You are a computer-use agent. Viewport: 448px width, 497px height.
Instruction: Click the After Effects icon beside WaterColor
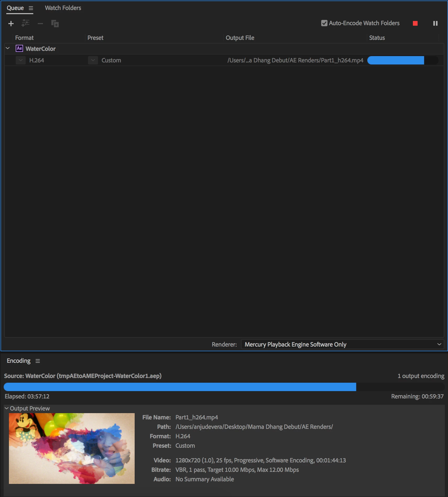(19, 48)
